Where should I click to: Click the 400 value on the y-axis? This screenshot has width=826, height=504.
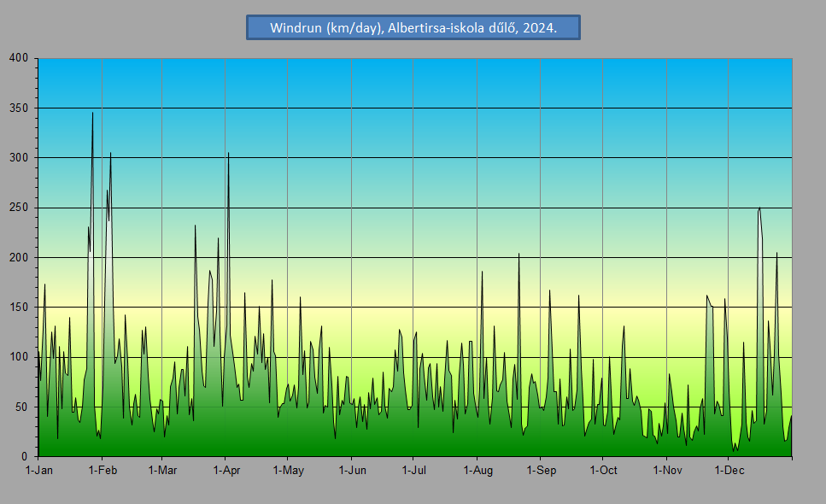pyautogui.click(x=19, y=58)
